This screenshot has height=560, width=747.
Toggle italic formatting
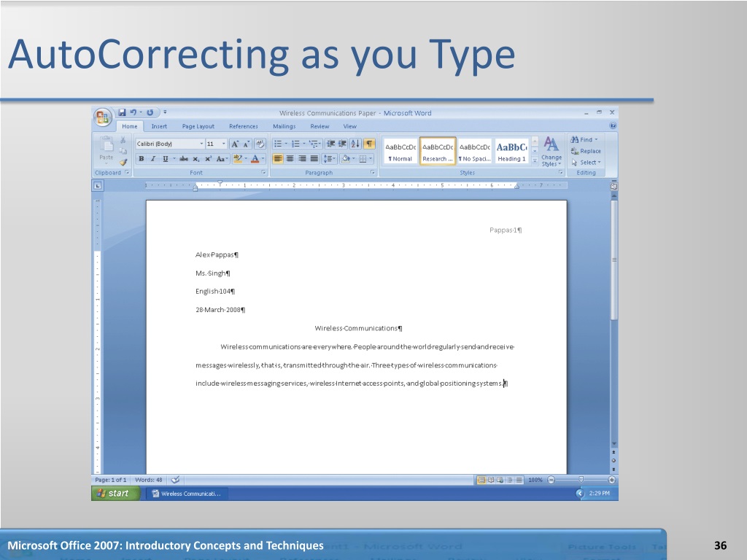click(153, 158)
